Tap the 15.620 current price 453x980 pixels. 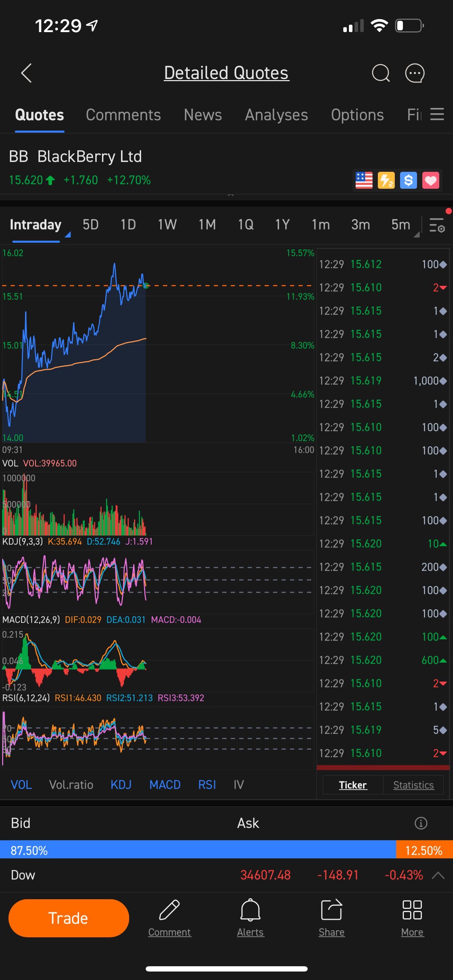pos(26,180)
